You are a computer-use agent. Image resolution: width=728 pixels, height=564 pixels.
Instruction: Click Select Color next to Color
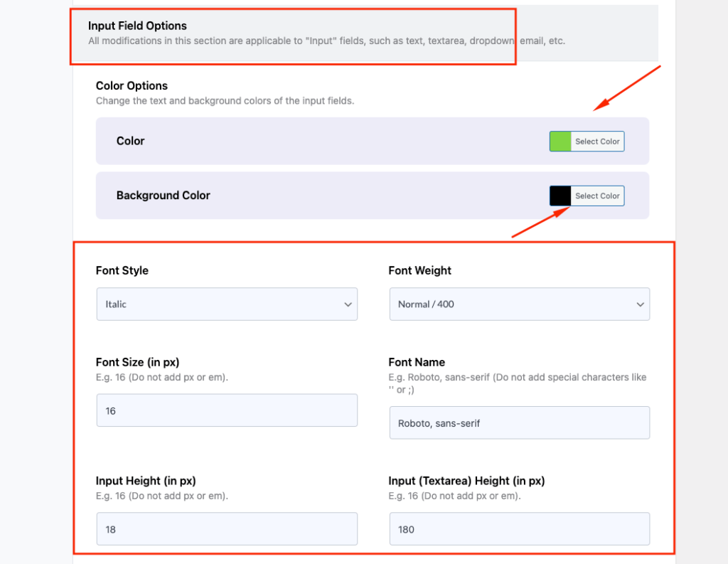coord(597,141)
